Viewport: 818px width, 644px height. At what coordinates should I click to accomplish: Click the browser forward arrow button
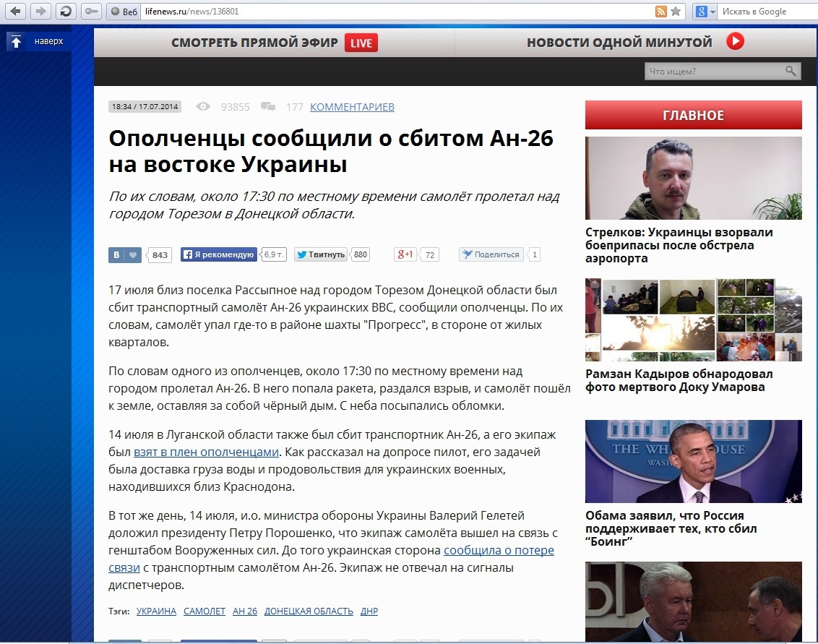click(40, 11)
